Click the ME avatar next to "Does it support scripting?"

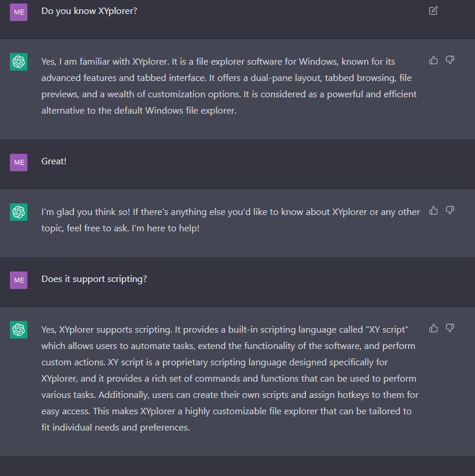(x=19, y=280)
